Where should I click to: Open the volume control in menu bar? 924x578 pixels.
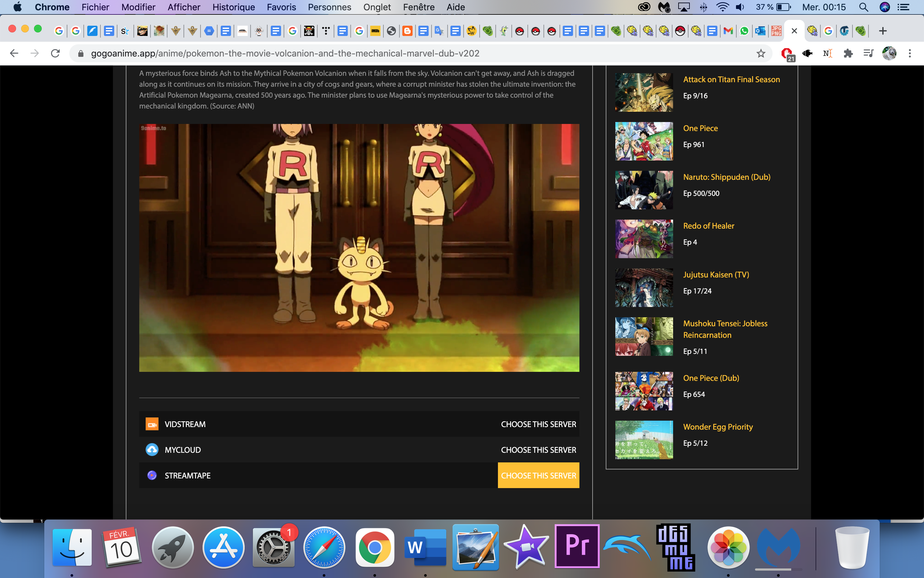[740, 7]
